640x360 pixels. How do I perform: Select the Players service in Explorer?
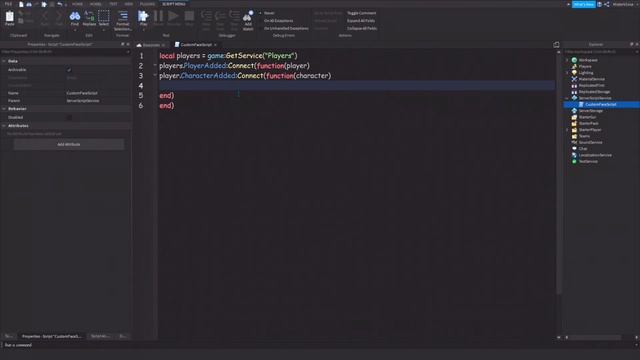click(584, 67)
